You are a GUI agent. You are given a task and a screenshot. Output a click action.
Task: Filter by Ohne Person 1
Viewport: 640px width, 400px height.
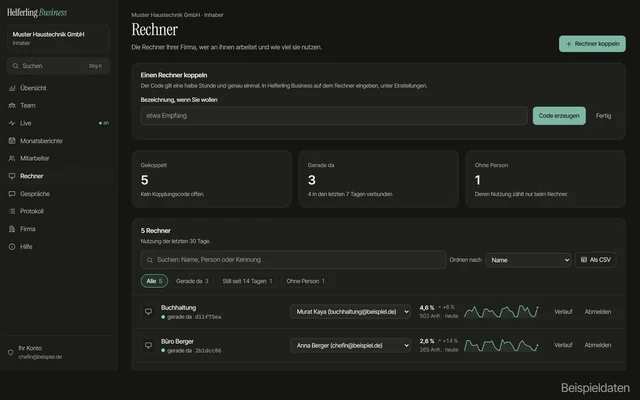(306, 281)
